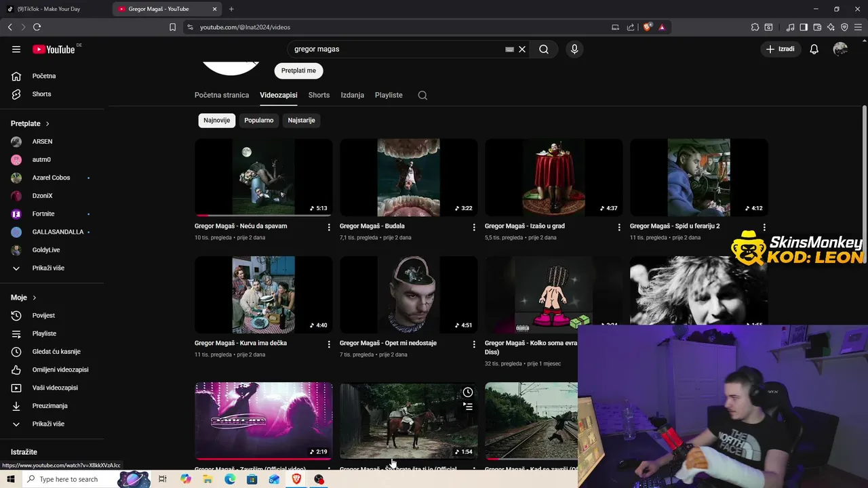The image size is (868, 488).
Task: Toggle the browser sidebar panel icon
Action: (804, 27)
